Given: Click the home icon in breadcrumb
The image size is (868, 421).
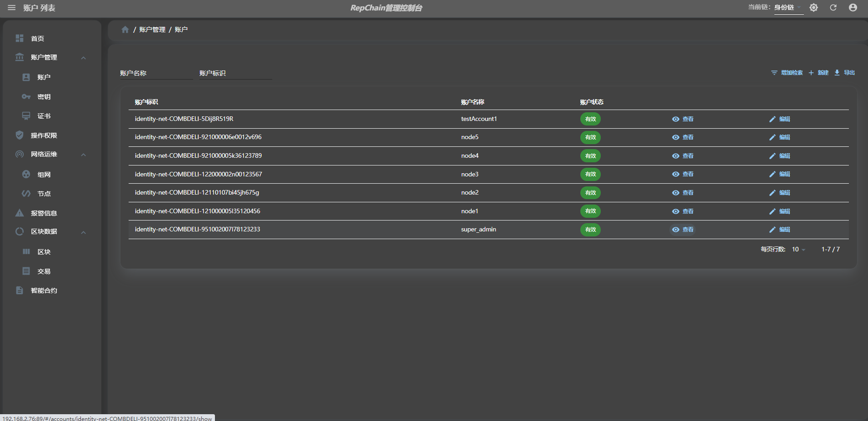Looking at the screenshot, I should 125,30.
